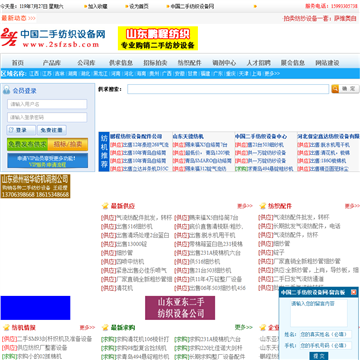Click the 免费注册 register button
Viewport: 360px width, 360px height.
(x=52, y=130)
